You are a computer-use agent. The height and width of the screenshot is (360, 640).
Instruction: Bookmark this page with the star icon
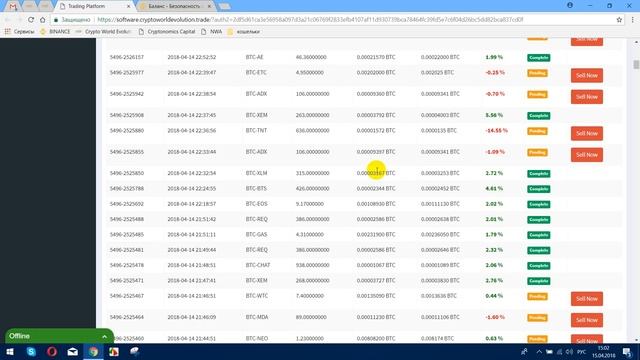(619, 19)
